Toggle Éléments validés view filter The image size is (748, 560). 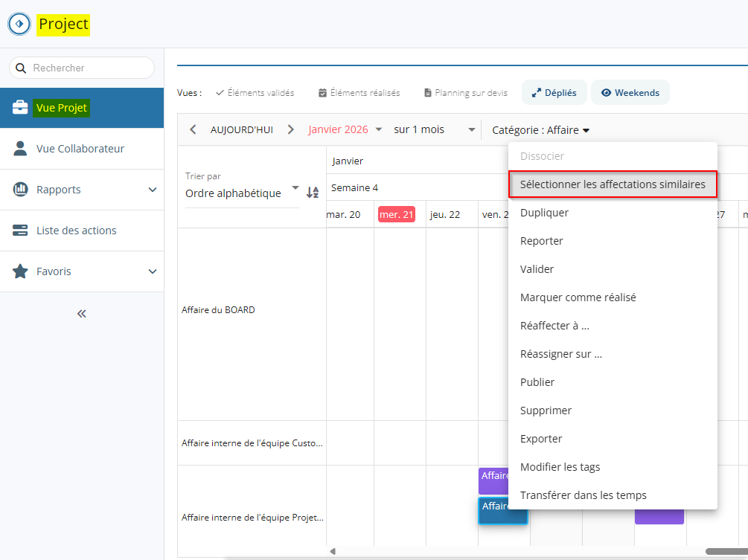point(255,93)
